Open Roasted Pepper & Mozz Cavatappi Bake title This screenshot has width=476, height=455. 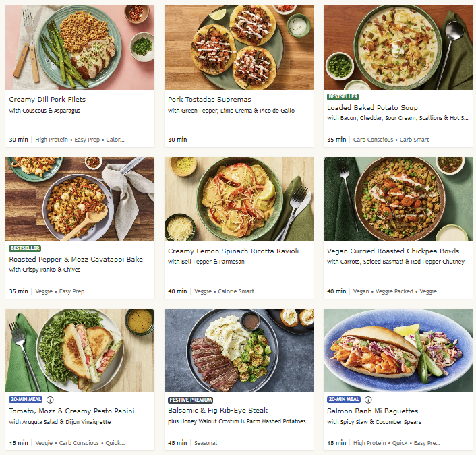(x=76, y=259)
